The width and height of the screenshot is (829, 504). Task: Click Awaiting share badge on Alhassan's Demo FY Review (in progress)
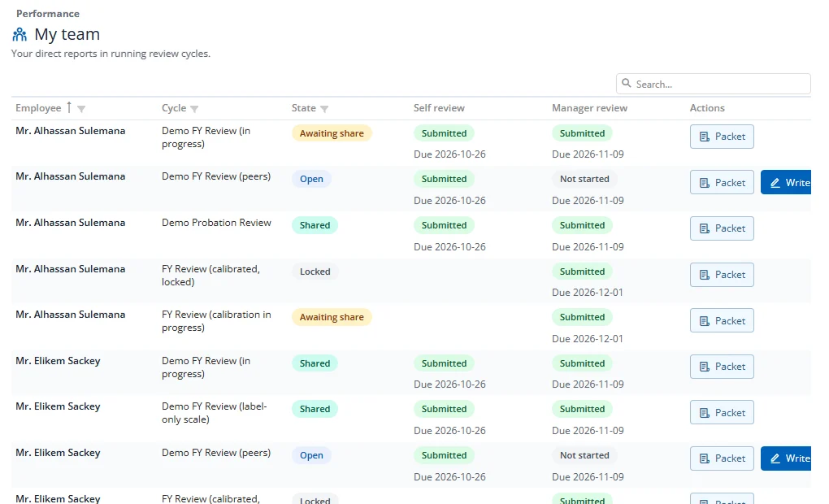pos(332,133)
